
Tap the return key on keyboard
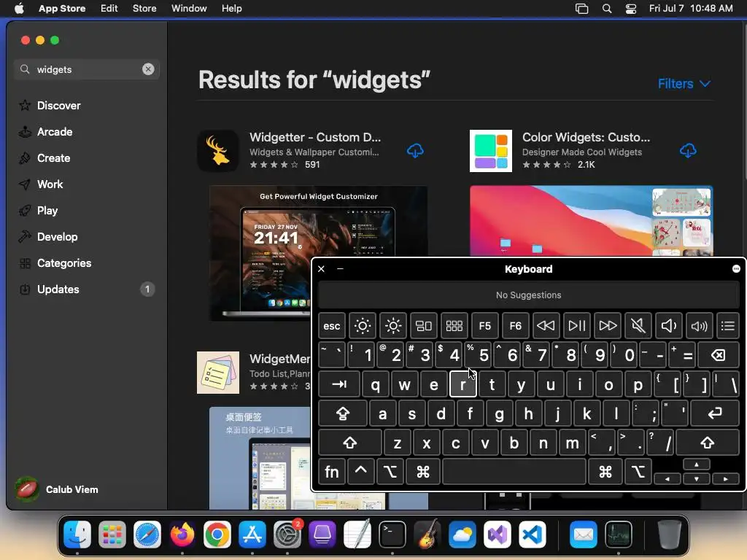pyautogui.click(x=715, y=413)
